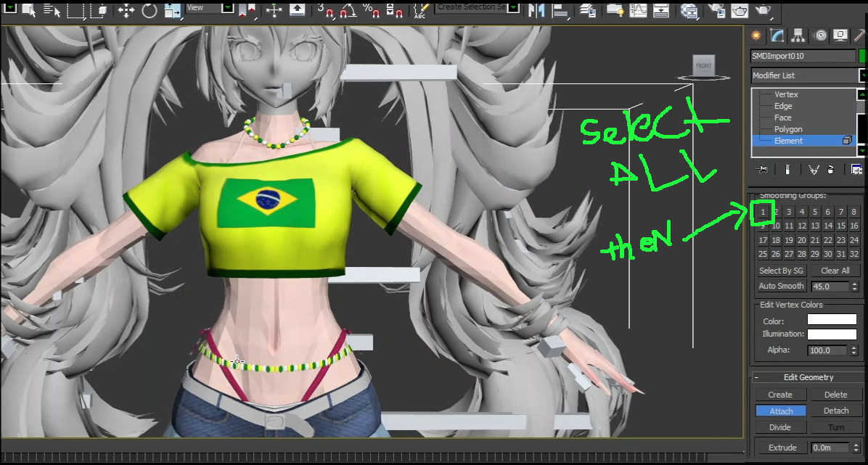Toggle Show End Result icon

787,170
